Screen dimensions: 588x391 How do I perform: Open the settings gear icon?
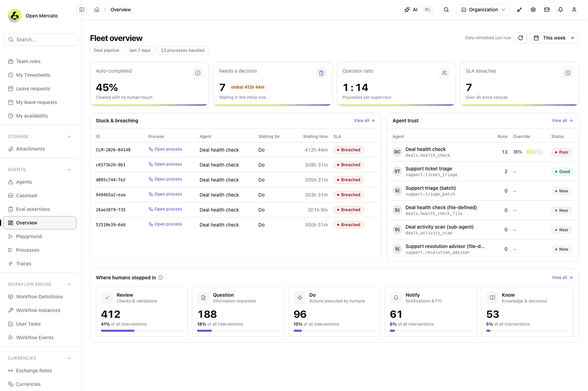point(533,10)
